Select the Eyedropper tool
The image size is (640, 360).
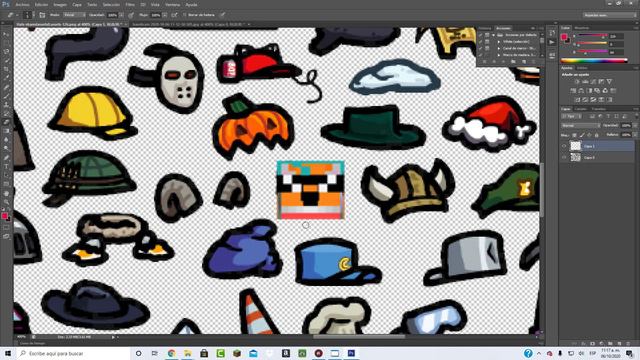(6, 78)
